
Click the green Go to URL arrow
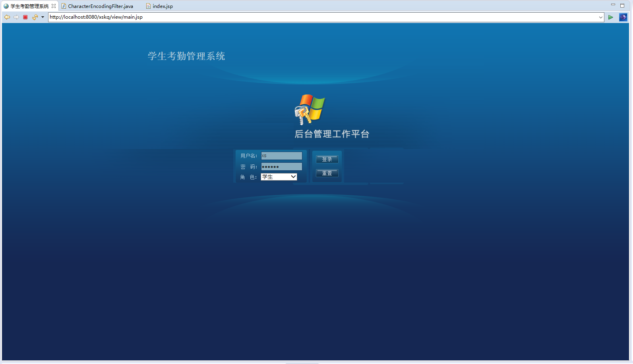tap(611, 17)
